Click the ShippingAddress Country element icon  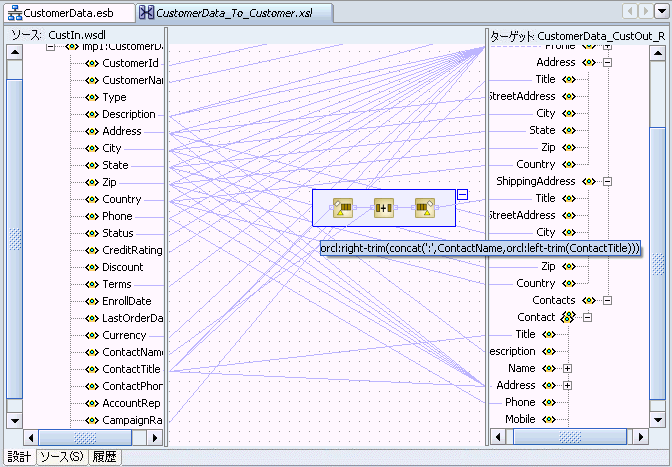[x=569, y=283]
